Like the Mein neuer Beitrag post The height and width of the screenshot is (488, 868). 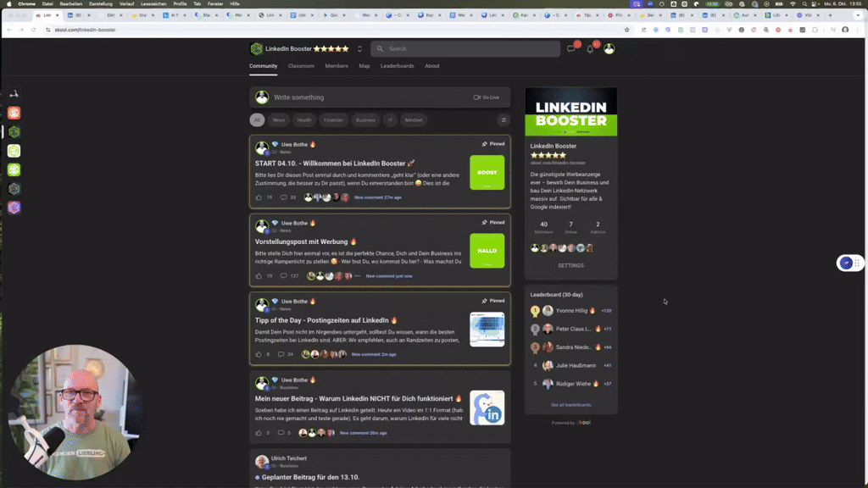tap(259, 433)
